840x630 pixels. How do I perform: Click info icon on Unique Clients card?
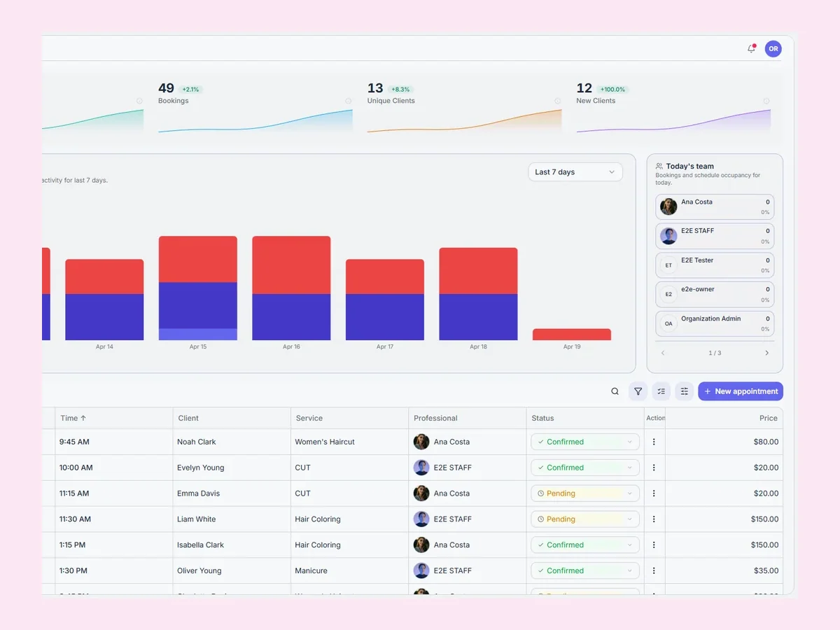pos(557,101)
